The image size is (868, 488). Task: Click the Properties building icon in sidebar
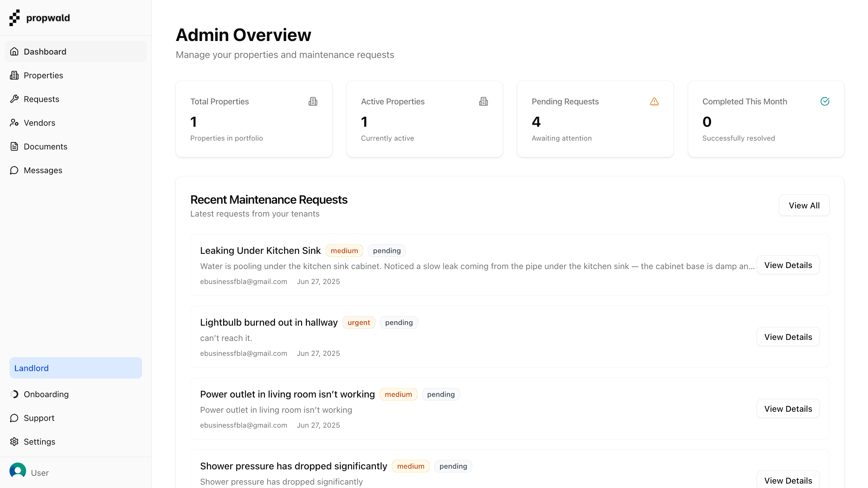click(x=14, y=75)
